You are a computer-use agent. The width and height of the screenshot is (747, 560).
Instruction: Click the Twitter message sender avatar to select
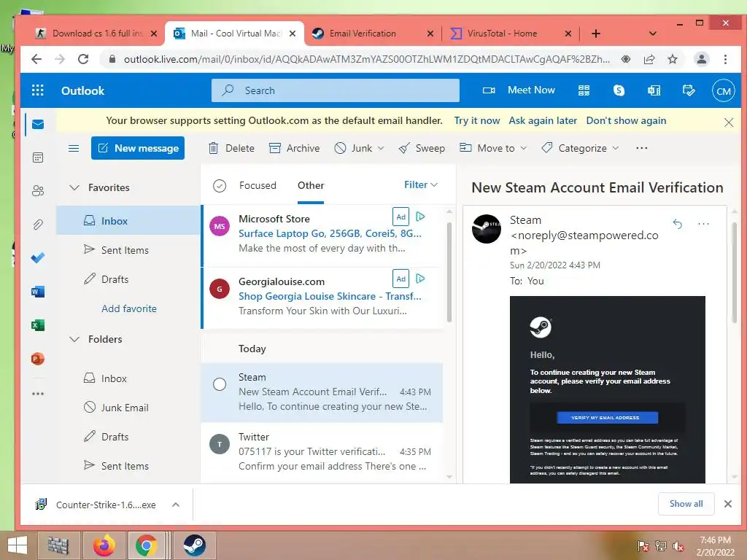click(220, 445)
